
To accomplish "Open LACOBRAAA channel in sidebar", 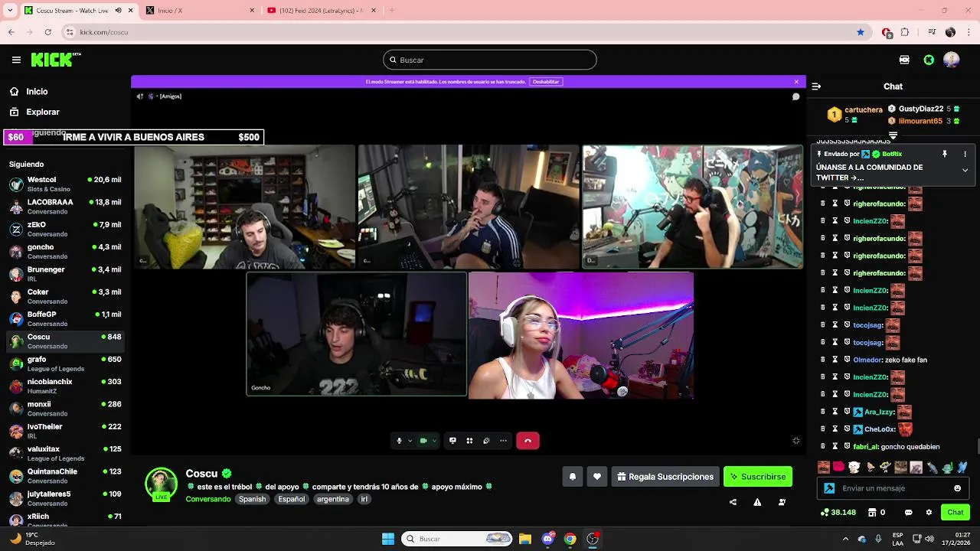I will [x=65, y=207].
